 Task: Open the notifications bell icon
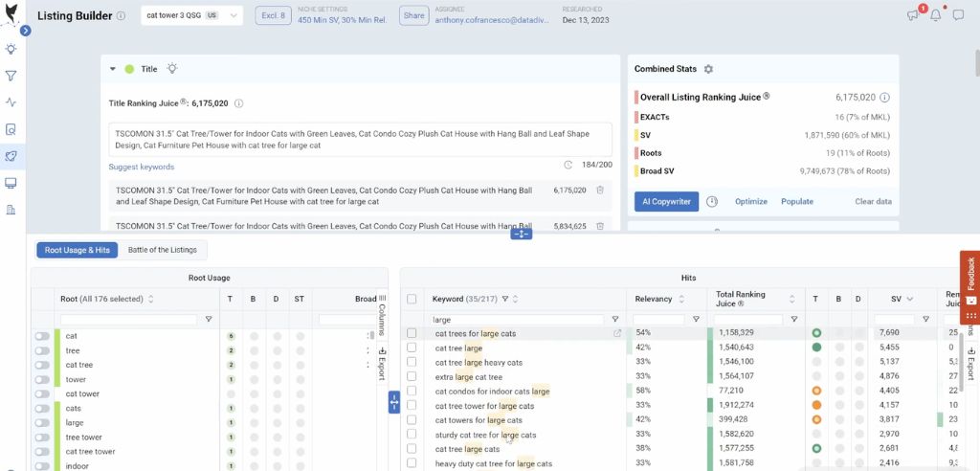[936, 15]
